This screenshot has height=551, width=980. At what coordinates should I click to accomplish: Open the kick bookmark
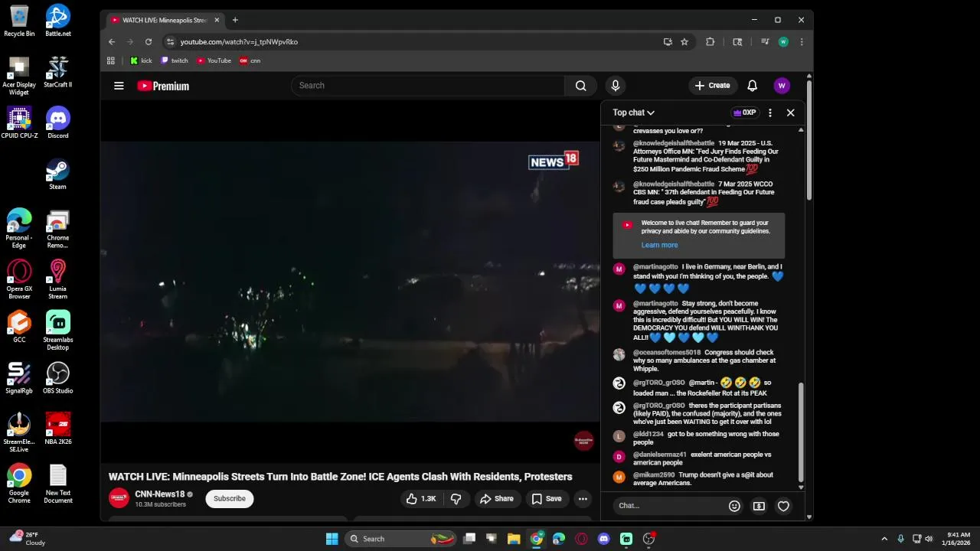click(x=141, y=60)
